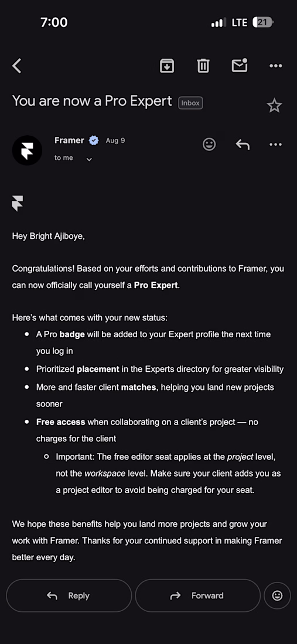The height and width of the screenshot is (644, 297).
Task: Expand recipient details next to "to me"
Action: click(89, 159)
